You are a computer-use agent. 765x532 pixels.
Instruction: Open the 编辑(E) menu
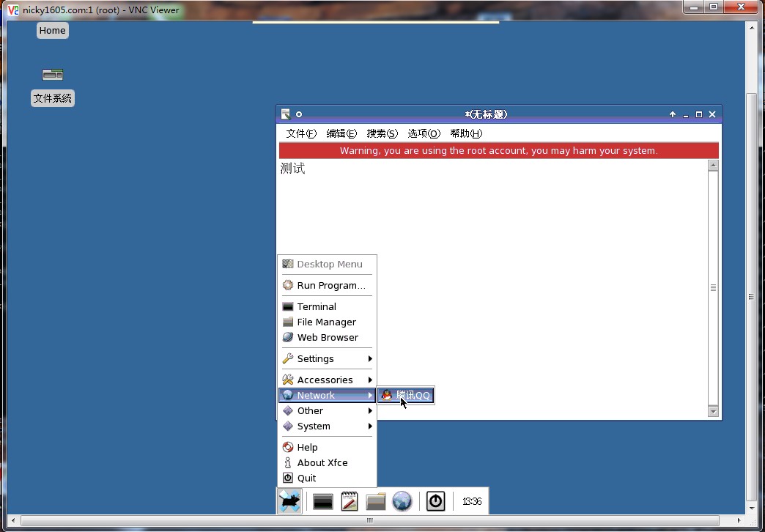click(x=341, y=133)
